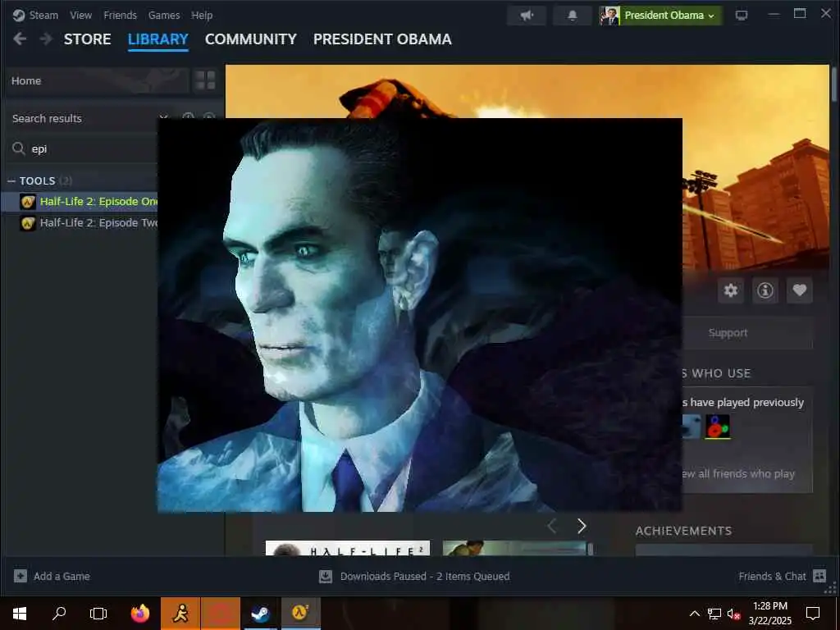This screenshot has width=840, height=630.
Task: Open notifications bell
Action: point(572,16)
